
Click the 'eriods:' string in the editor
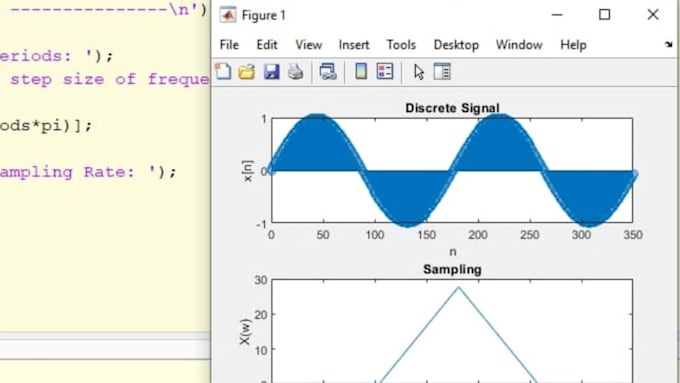tap(36, 56)
